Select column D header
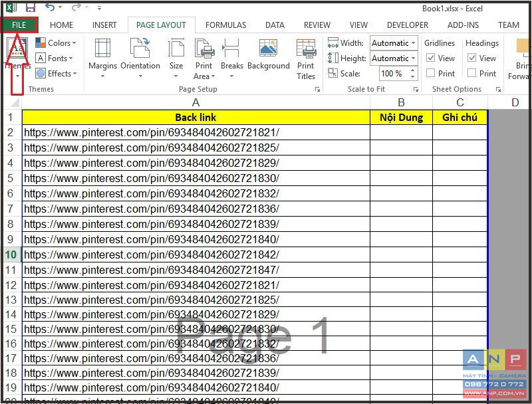 coord(515,102)
